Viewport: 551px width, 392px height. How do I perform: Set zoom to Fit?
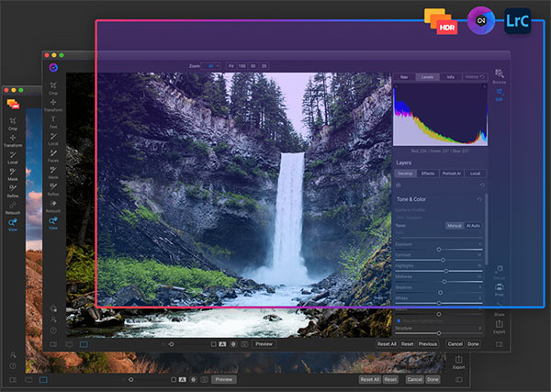(x=231, y=66)
